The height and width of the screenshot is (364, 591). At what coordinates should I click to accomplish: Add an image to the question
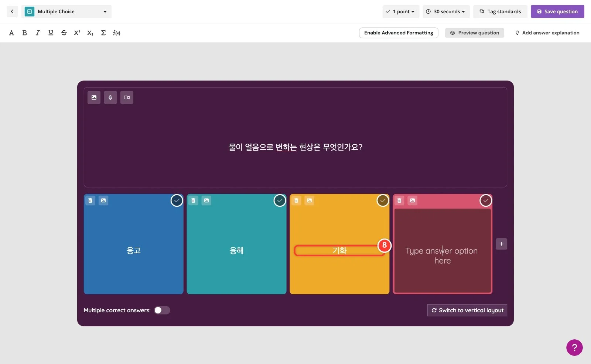click(x=94, y=97)
